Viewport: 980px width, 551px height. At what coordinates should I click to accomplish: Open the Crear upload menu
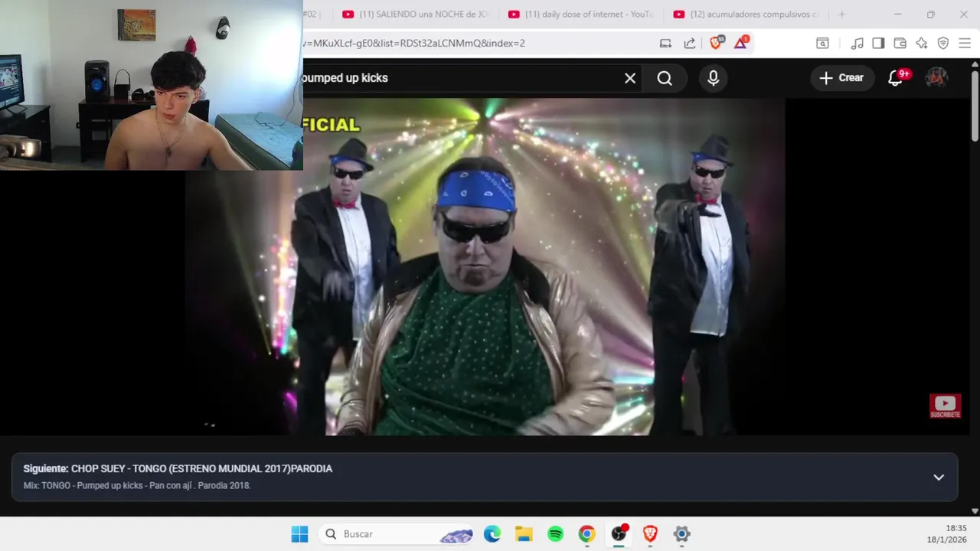pos(842,77)
